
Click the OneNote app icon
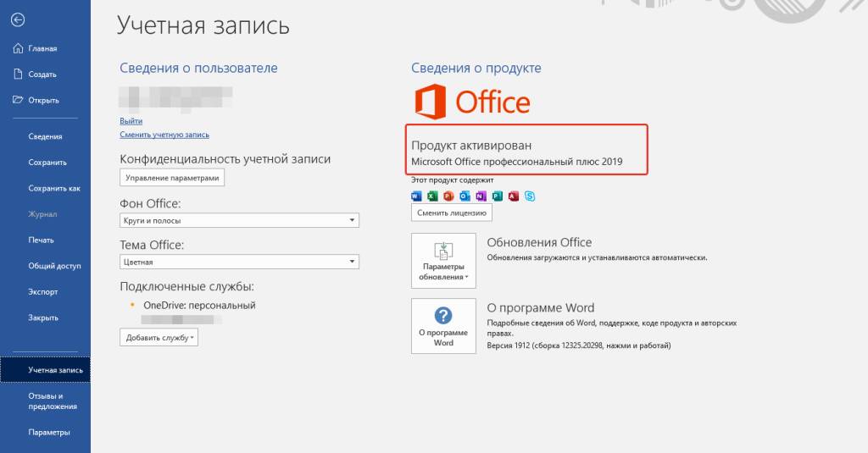tap(481, 196)
